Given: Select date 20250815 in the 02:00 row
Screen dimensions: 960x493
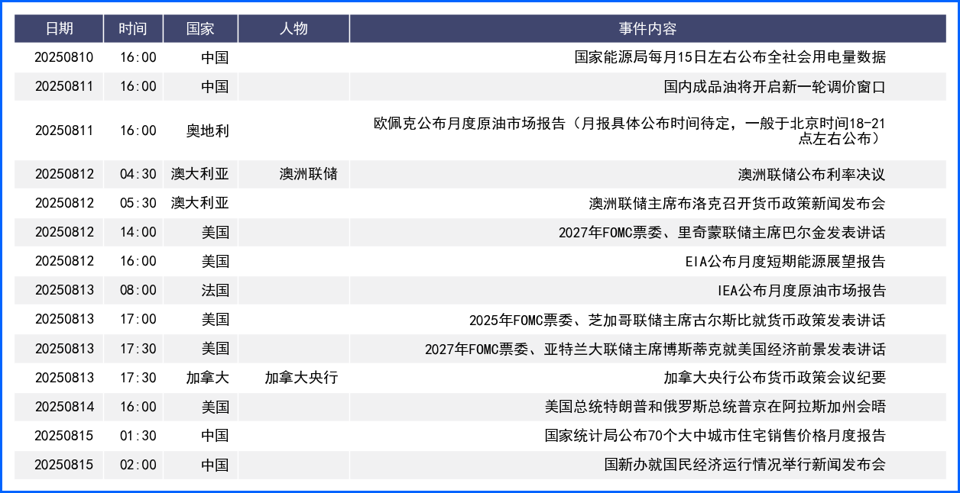Looking at the screenshot, I should click(x=64, y=464).
